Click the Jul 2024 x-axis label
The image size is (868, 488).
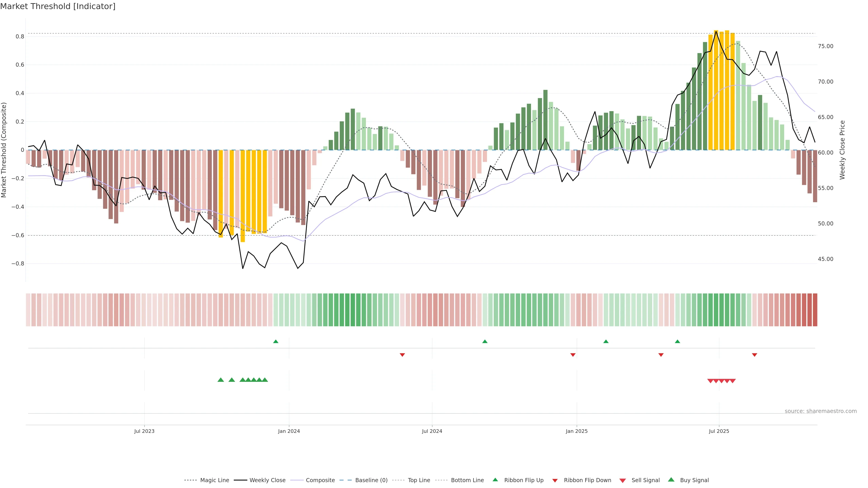pyautogui.click(x=432, y=431)
